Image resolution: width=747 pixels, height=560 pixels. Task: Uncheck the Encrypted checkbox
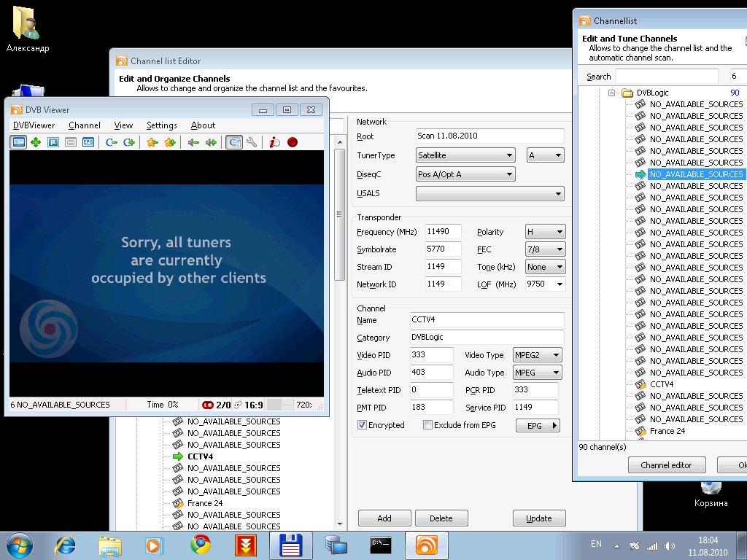click(362, 425)
